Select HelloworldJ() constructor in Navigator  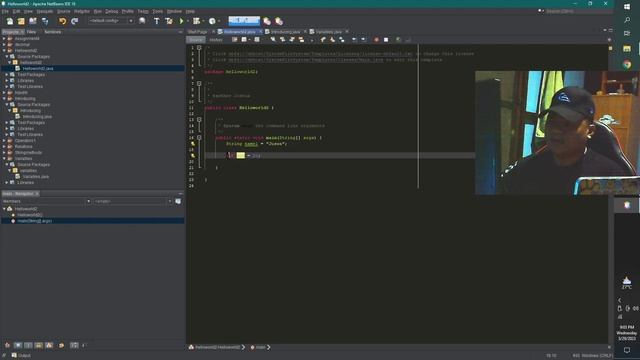[x=29, y=215]
